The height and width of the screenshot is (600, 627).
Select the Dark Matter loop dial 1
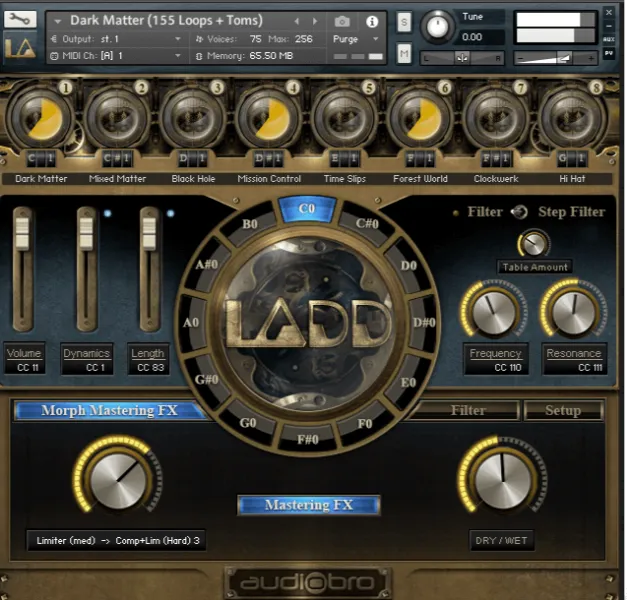tap(40, 118)
